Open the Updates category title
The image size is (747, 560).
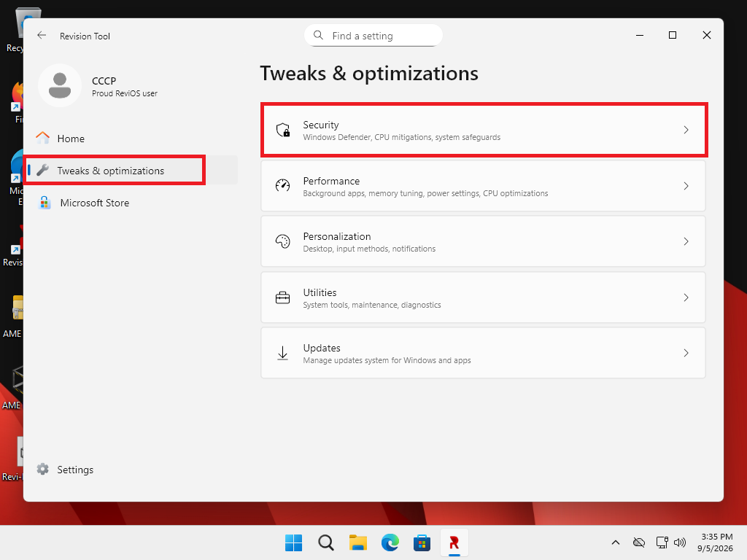point(322,348)
